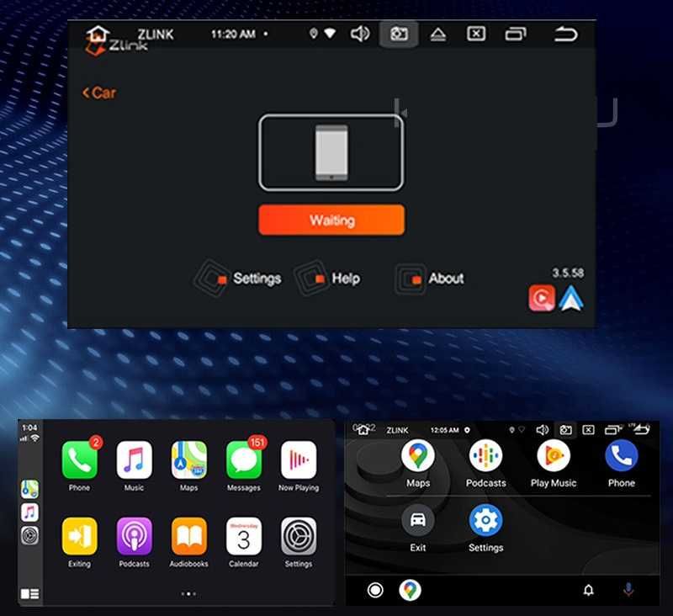Tap the close-app X box icon
Screen dimensions: 673x616
(x=476, y=34)
